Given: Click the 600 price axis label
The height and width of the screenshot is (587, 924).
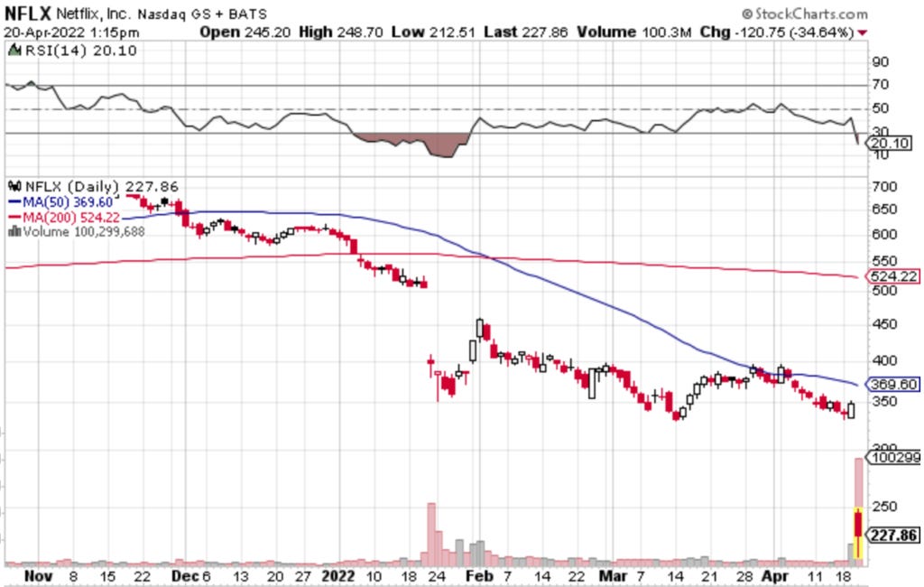Looking at the screenshot, I should (x=884, y=234).
